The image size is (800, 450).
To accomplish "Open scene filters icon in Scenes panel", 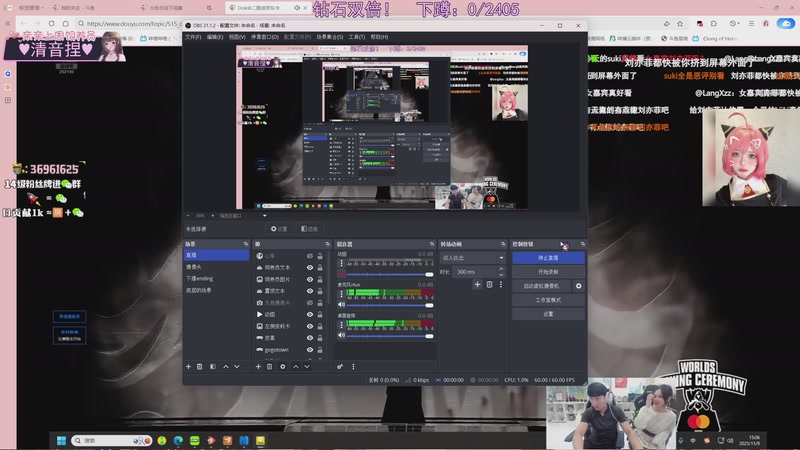I will (213, 366).
